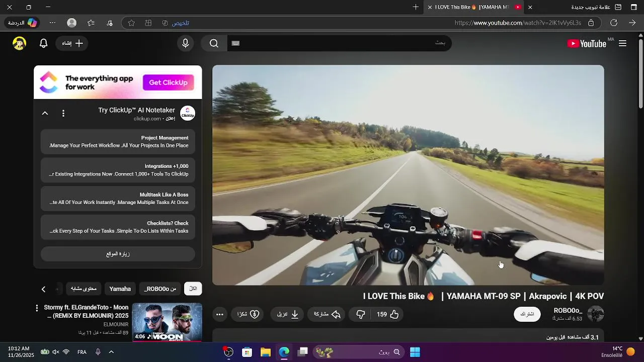
Task: Open the ClickUp ad options three dots
Action: (x=63, y=114)
